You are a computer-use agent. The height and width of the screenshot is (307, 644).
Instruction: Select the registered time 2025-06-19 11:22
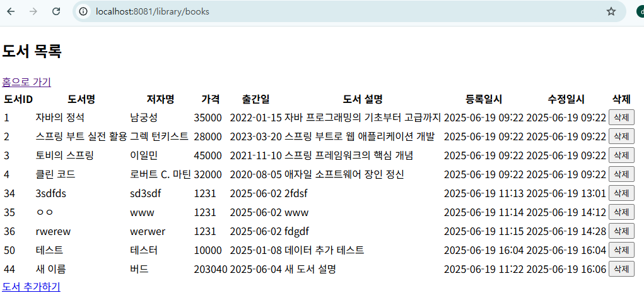pyautogui.click(x=484, y=269)
